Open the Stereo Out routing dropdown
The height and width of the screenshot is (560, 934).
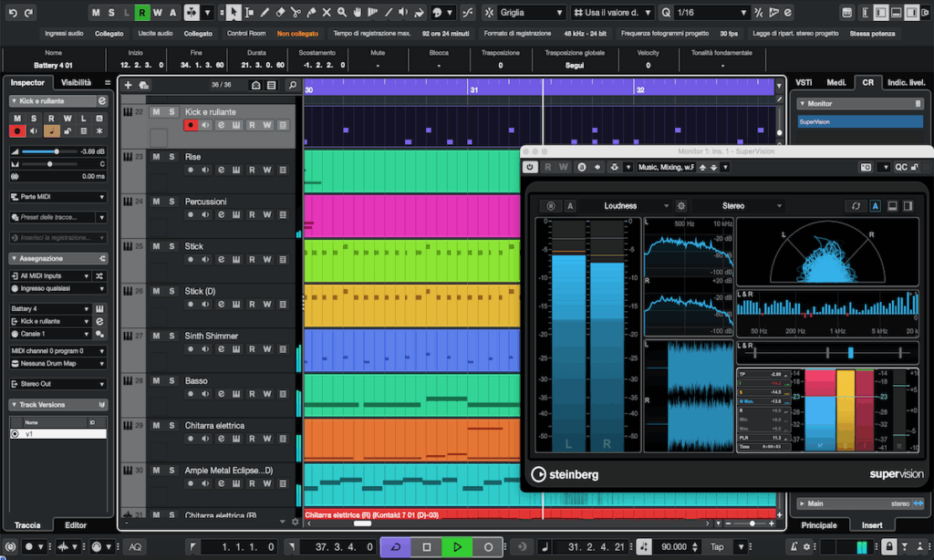point(58,384)
